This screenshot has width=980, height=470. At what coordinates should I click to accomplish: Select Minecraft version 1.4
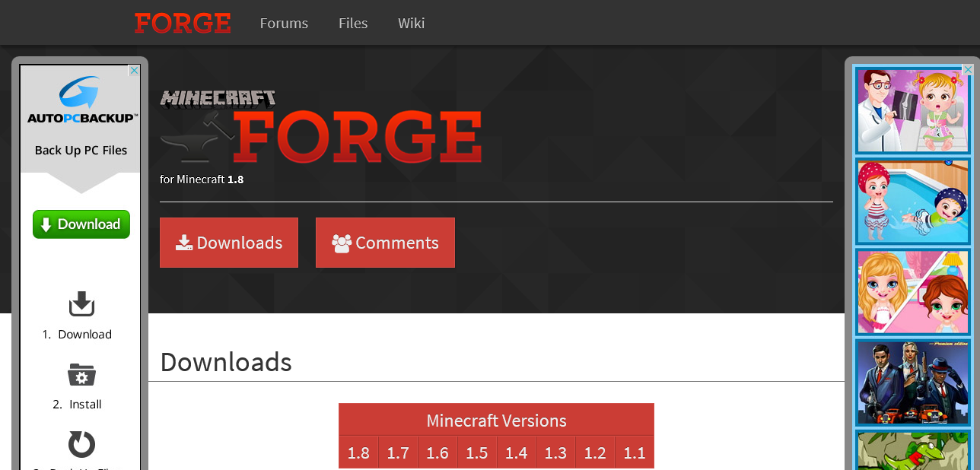click(x=517, y=453)
